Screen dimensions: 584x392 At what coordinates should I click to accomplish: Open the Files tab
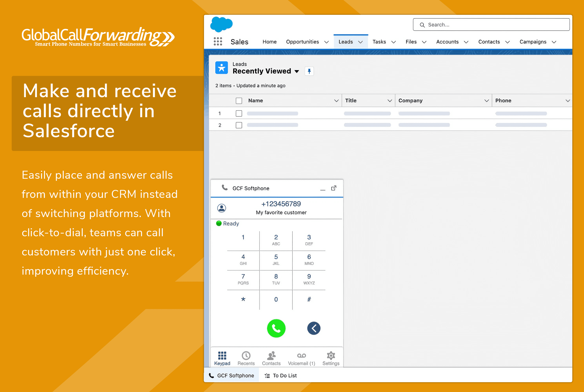[x=411, y=42]
